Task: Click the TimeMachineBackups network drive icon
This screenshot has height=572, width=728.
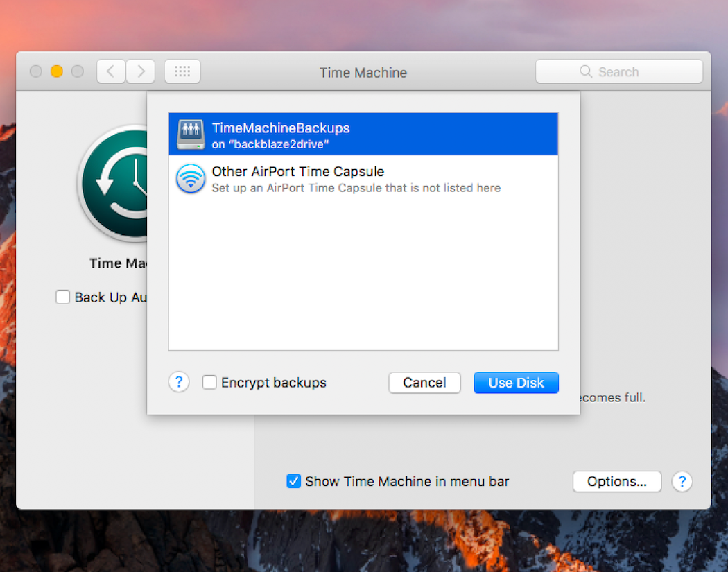Action: point(191,135)
